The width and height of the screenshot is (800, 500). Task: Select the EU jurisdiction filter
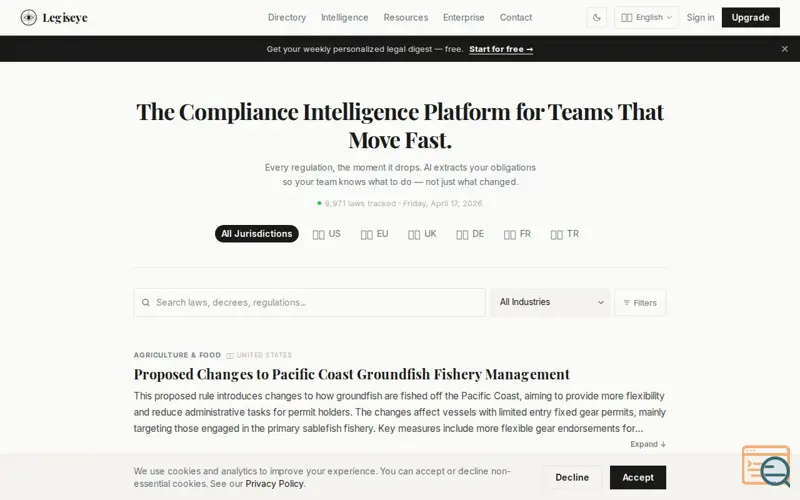tap(374, 234)
